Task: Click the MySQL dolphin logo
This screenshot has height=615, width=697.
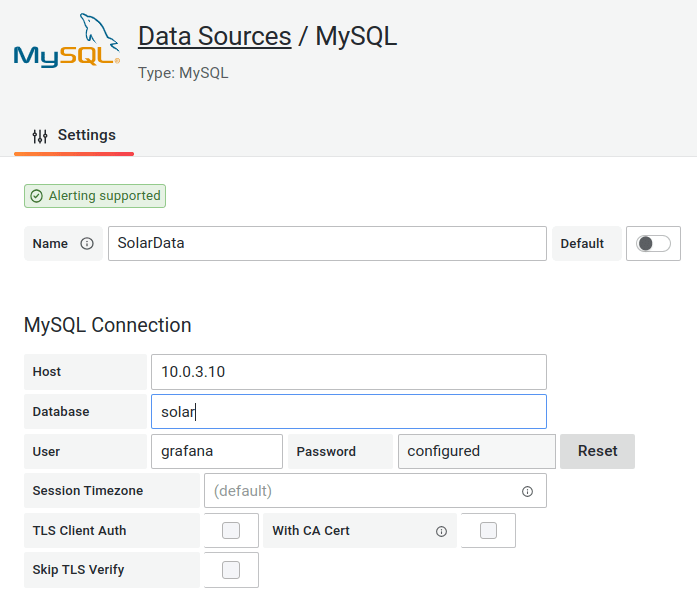Action: coord(67,40)
